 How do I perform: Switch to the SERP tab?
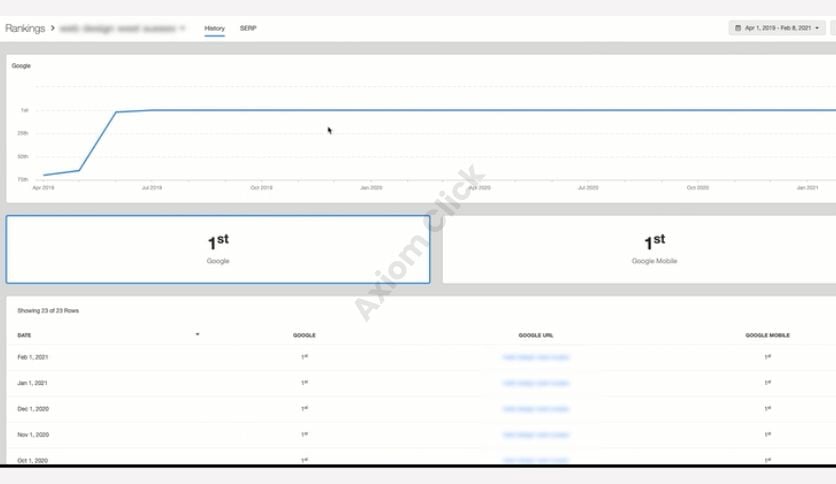[248, 28]
